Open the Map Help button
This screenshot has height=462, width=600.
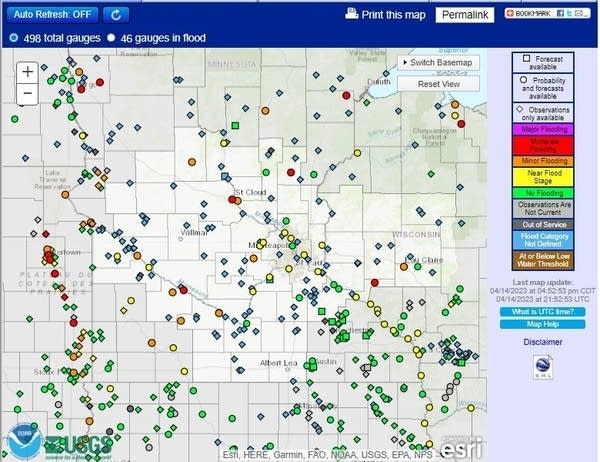(543, 324)
